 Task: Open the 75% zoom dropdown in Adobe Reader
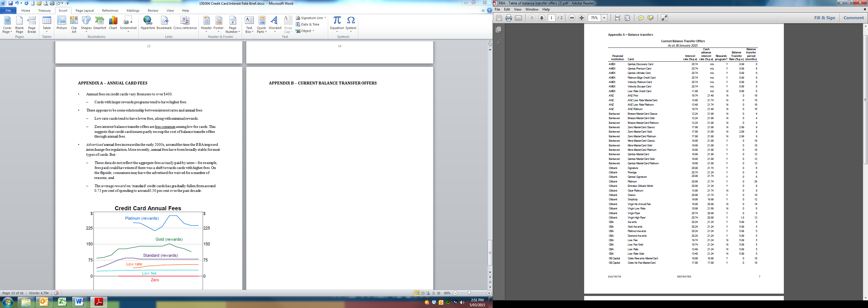coord(604,18)
